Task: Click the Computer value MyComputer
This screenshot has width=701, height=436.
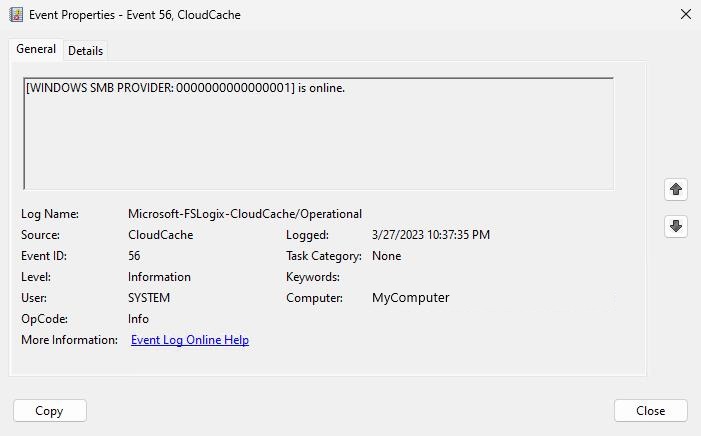Action: (410, 298)
